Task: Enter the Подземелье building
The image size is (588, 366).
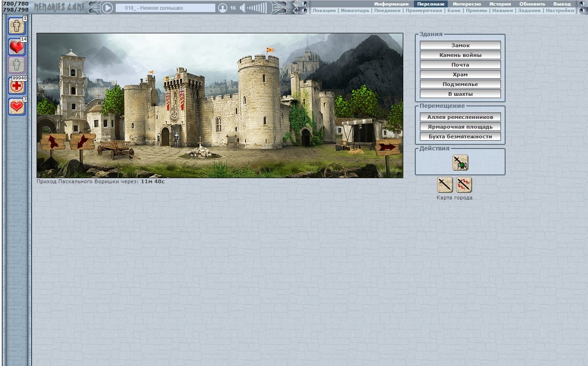Action: (x=460, y=84)
